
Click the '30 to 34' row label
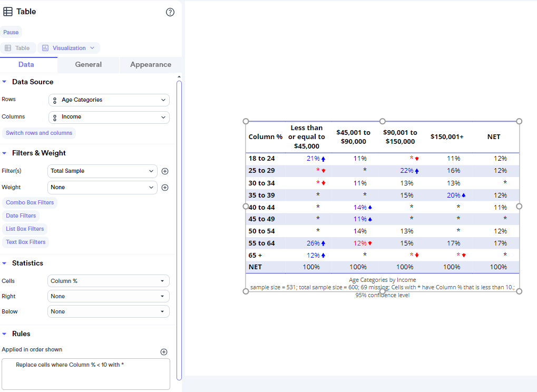pos(262,183)
